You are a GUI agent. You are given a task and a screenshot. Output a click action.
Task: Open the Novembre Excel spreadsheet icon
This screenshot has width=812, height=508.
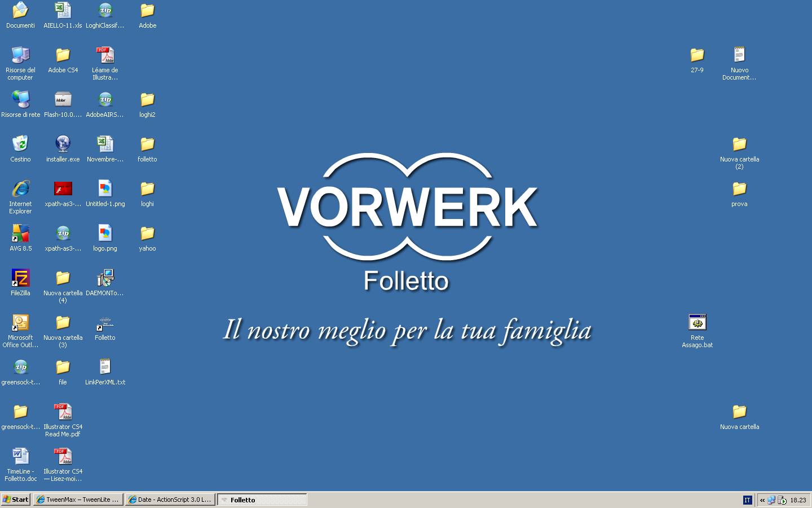coord(105,144)
